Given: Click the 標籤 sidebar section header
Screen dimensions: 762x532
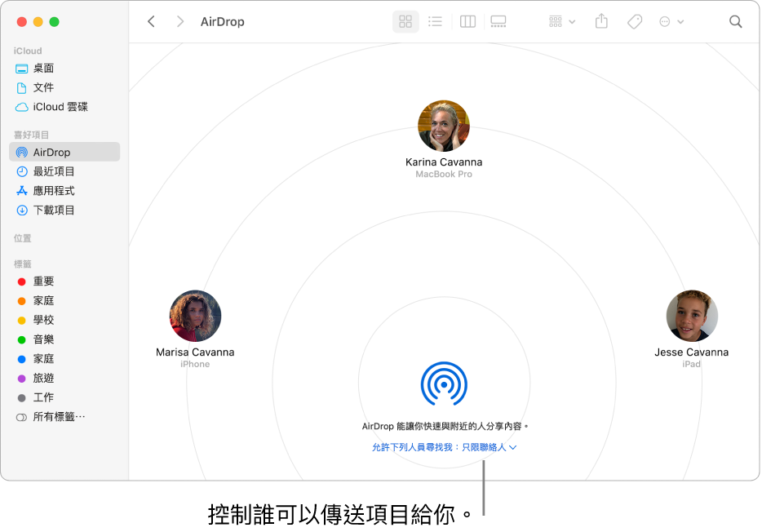Looking at the screenshot, I should pyautogui.click(x=22, y=264).
